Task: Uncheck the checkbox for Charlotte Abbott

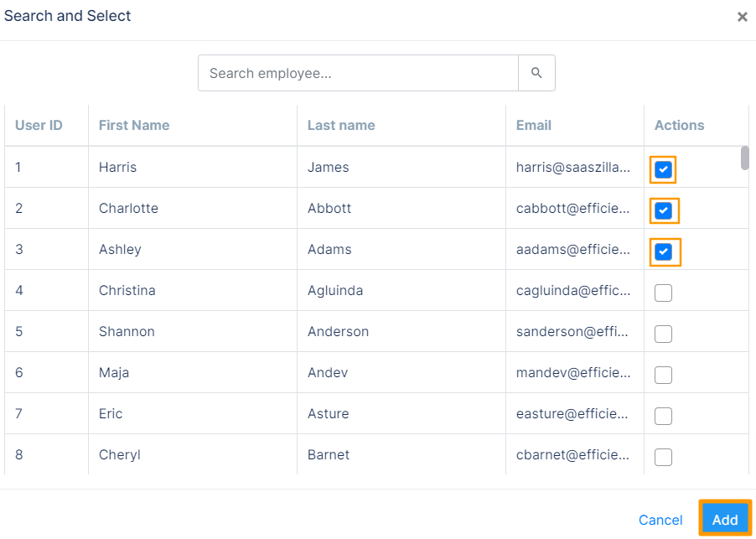Action: point(663,210)
